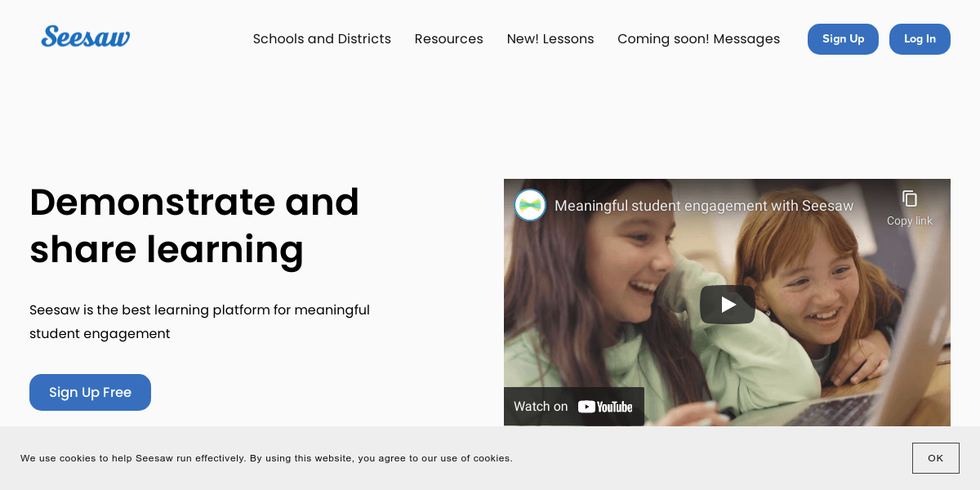980x490 pixels.
Task: Open the Schools and Districts menu
Action: (x=322, y=38)
